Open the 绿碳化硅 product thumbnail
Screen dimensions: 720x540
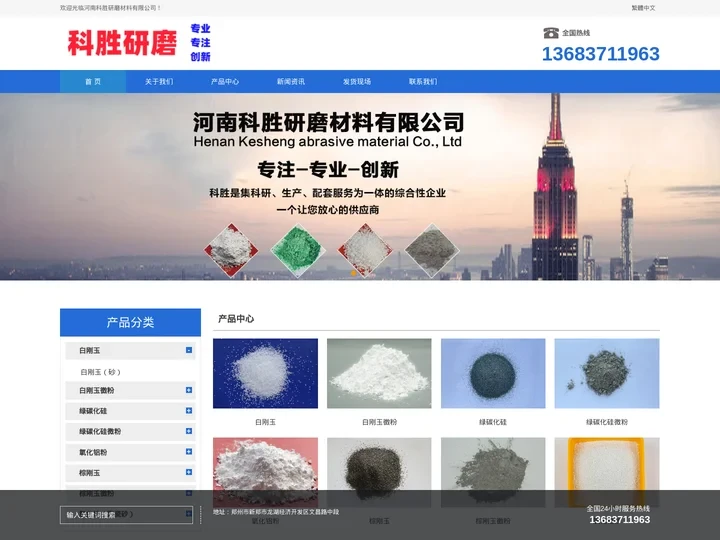[493, 373]
